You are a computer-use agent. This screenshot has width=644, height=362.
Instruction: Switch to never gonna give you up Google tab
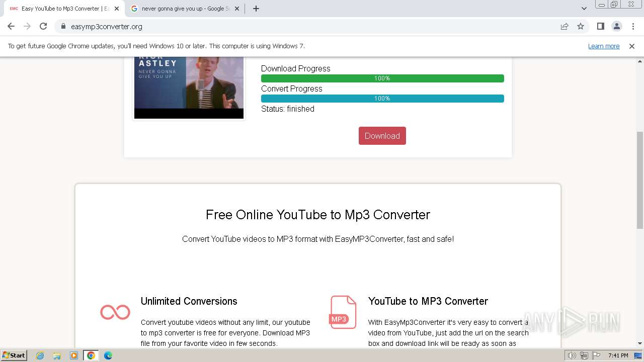[x=185, y=9]
